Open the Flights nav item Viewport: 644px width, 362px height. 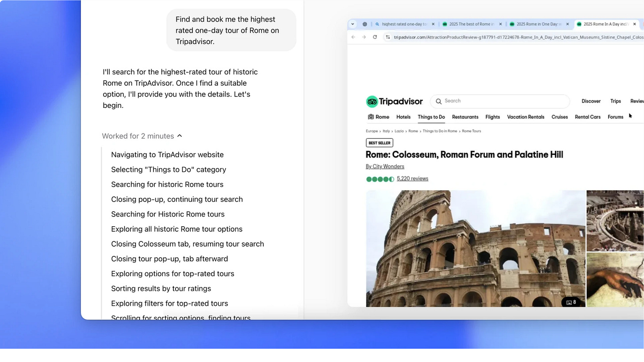pyautogui.click(x=493, y=117)
